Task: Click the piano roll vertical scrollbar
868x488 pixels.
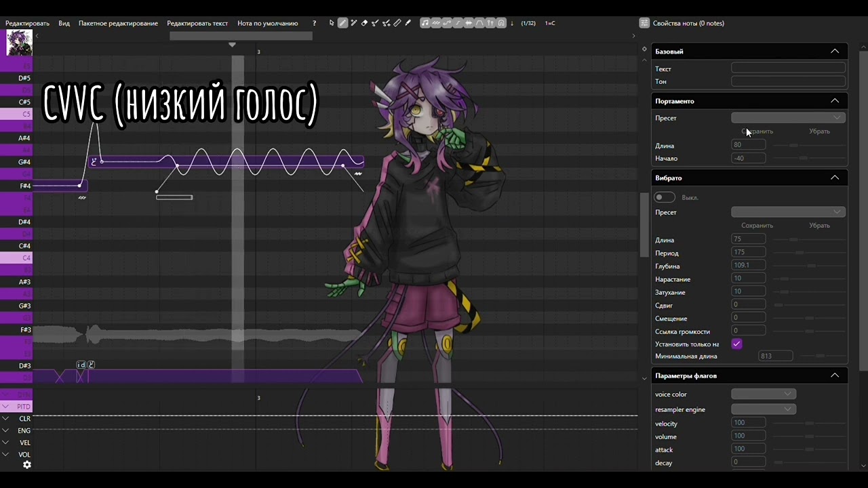Action: point(644,225)
